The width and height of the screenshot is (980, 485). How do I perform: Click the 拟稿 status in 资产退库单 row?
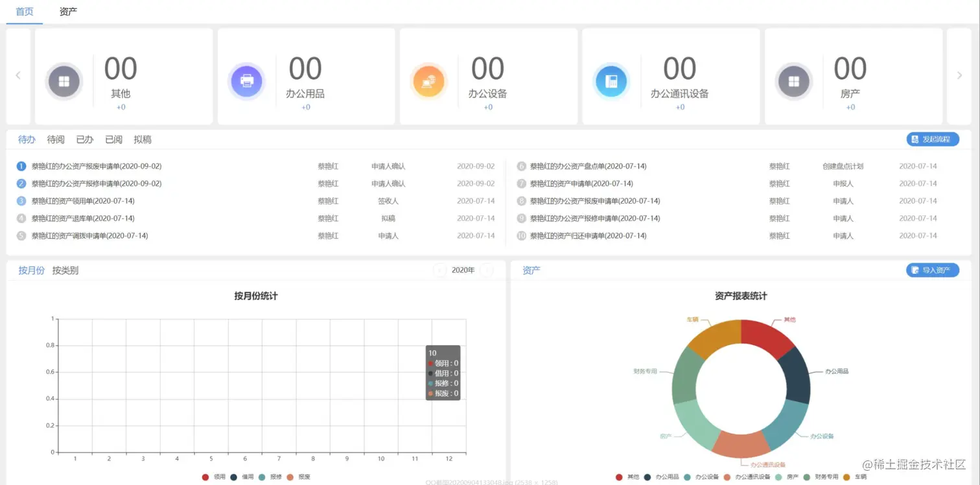388,219
